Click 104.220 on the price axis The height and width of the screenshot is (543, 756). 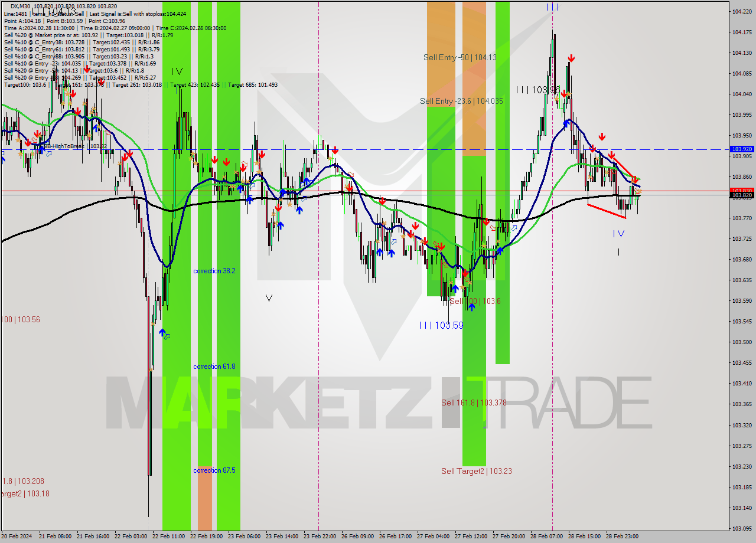pos(742,11)
